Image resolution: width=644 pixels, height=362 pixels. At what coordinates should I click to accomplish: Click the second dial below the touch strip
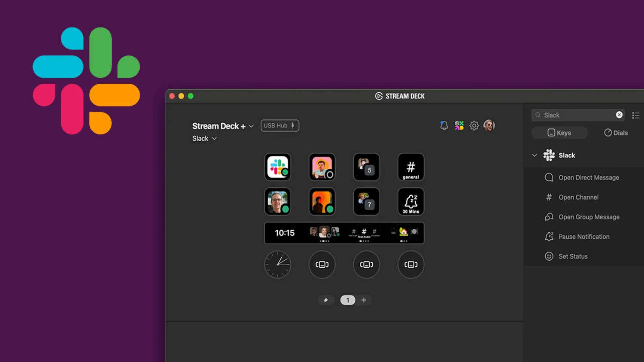pyautogui.click(x=322, y=265)
